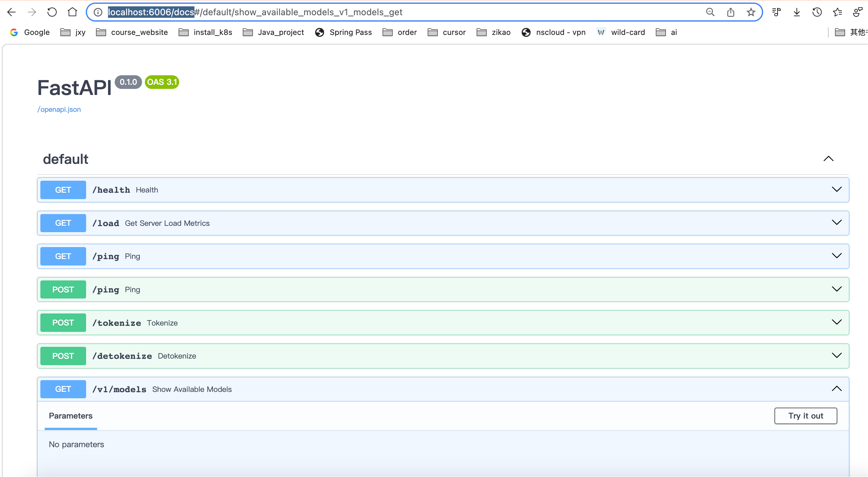Open the downloads icon in toolbar

[x=797, y=12]
